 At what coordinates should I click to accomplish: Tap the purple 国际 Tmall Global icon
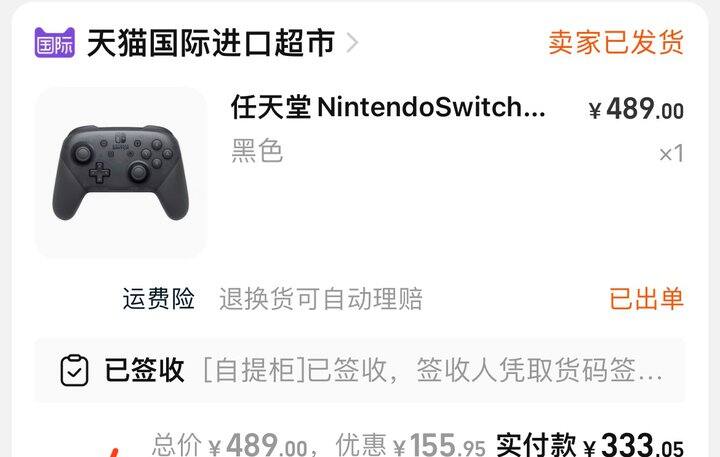(x=55, y=43)
